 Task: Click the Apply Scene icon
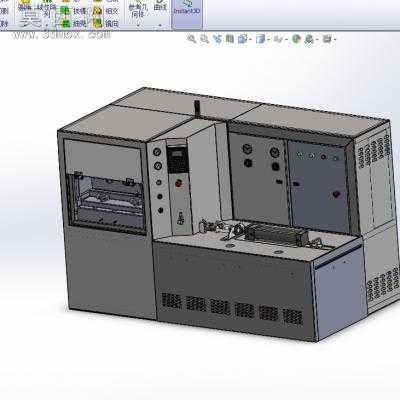(309, 39)
